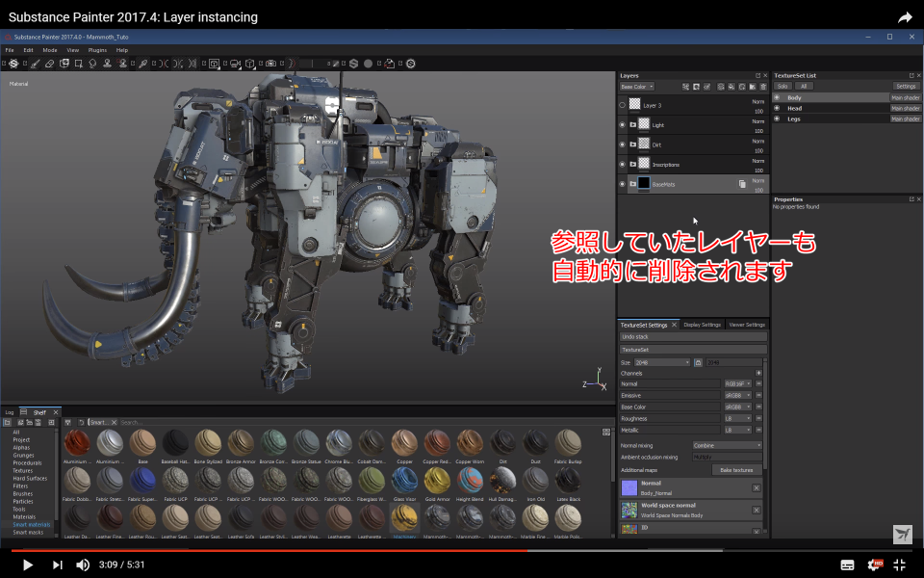Select the Projection tool
The height and width of the screenshot is (578, 924).
click(x=64, y=64)
